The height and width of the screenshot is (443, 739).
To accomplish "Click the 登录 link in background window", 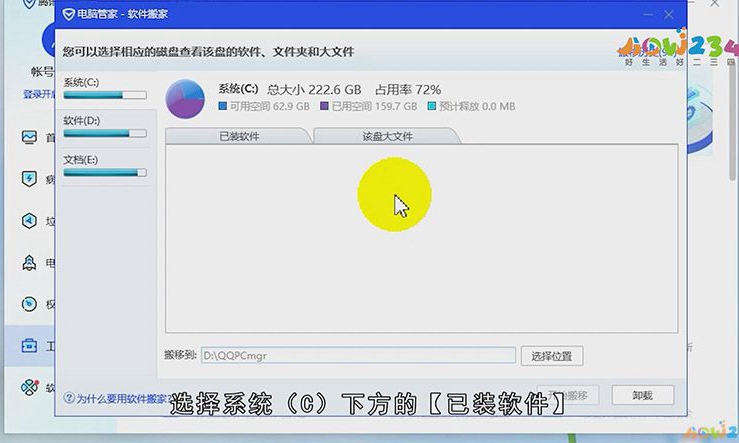I will (x=39, y=94).
